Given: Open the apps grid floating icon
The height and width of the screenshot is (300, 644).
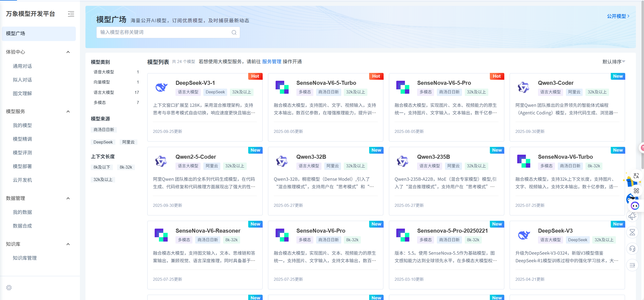Looking at the screenshot, I should click(x=636, y=190).
